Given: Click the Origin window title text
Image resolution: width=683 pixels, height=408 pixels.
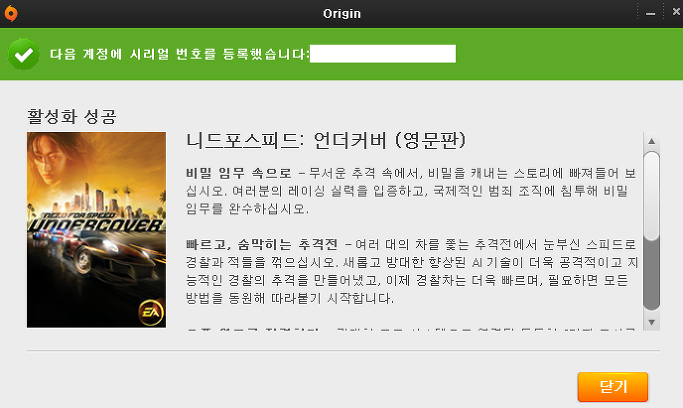Looking at the screenshot, I should [x=342, y=14].
